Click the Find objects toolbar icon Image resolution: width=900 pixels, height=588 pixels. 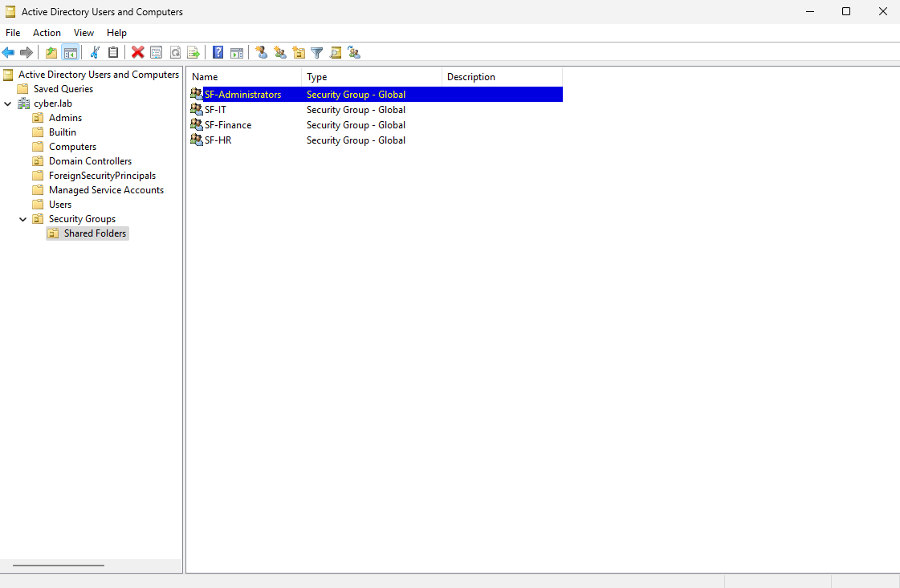(336, 53)
